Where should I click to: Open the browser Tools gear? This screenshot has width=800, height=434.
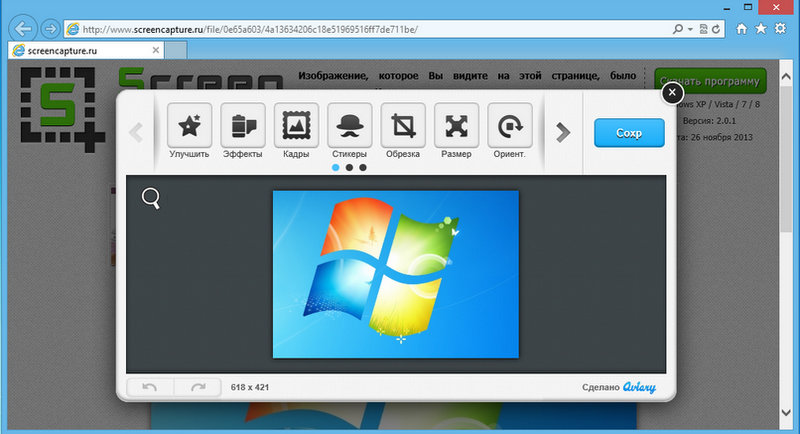(781, 29)
